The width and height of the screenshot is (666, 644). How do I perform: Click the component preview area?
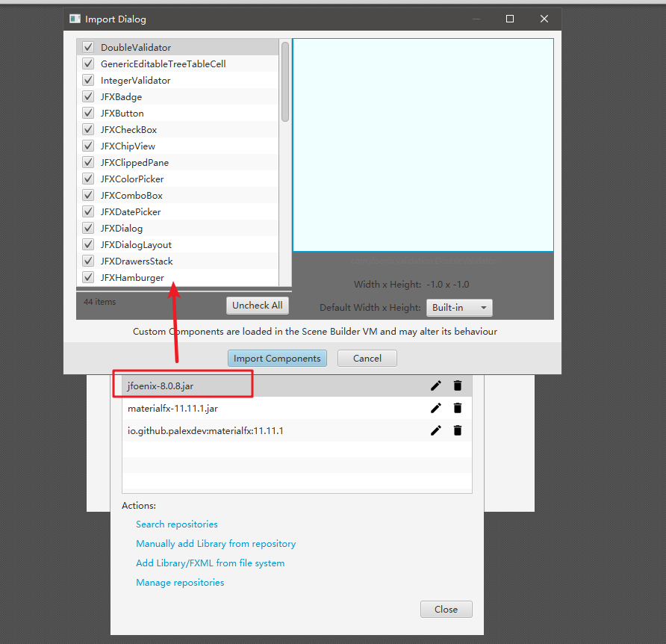click(x=423, y=144)
